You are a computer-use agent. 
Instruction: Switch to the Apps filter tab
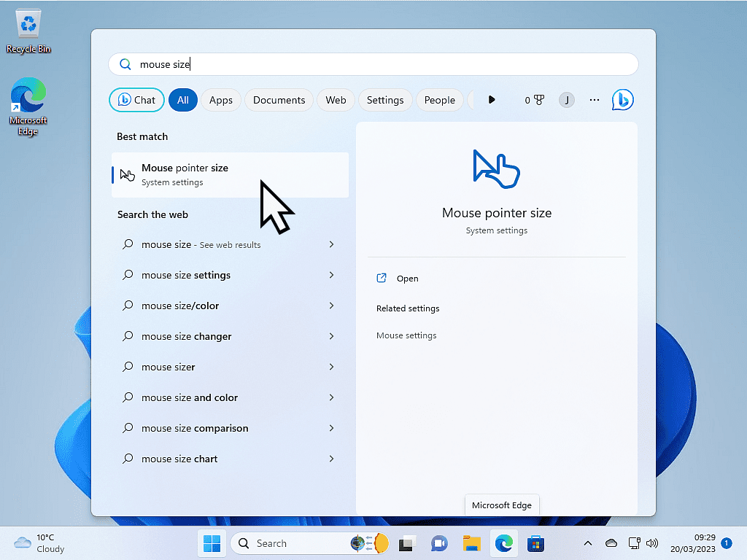click(x=220, y=100)
